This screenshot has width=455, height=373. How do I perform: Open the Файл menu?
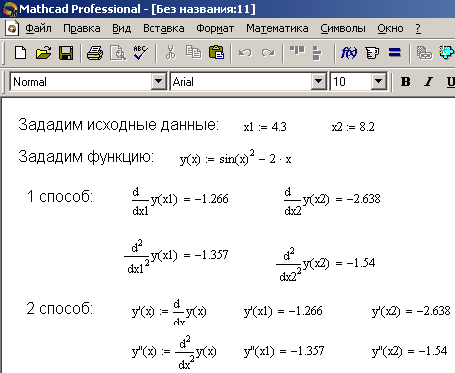pos(38,29)
